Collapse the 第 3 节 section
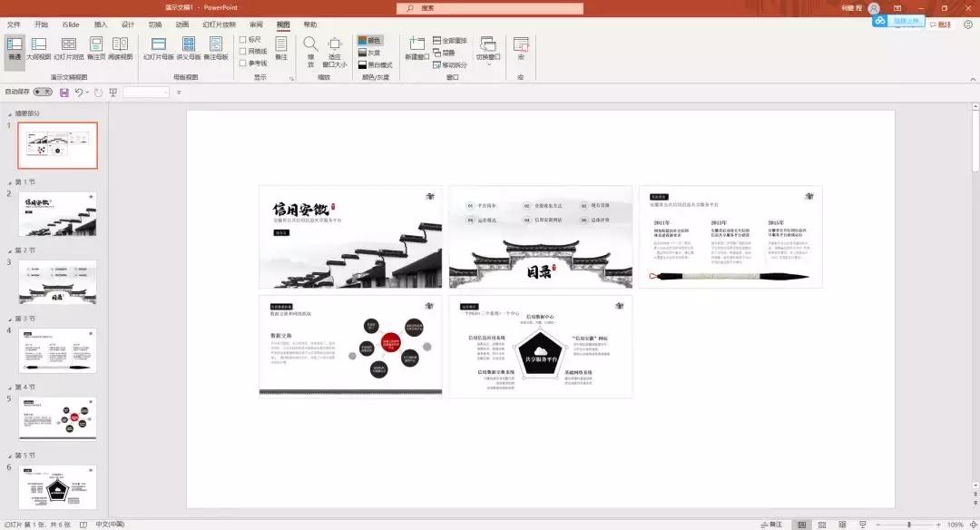 pyautogui.click(x=10, y=319)
